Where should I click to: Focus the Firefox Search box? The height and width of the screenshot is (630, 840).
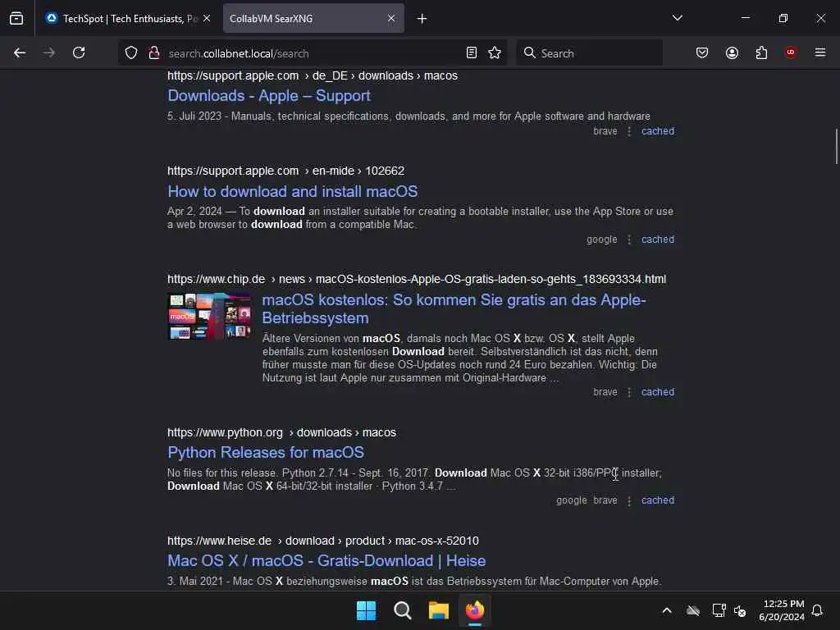click(589, 53)
